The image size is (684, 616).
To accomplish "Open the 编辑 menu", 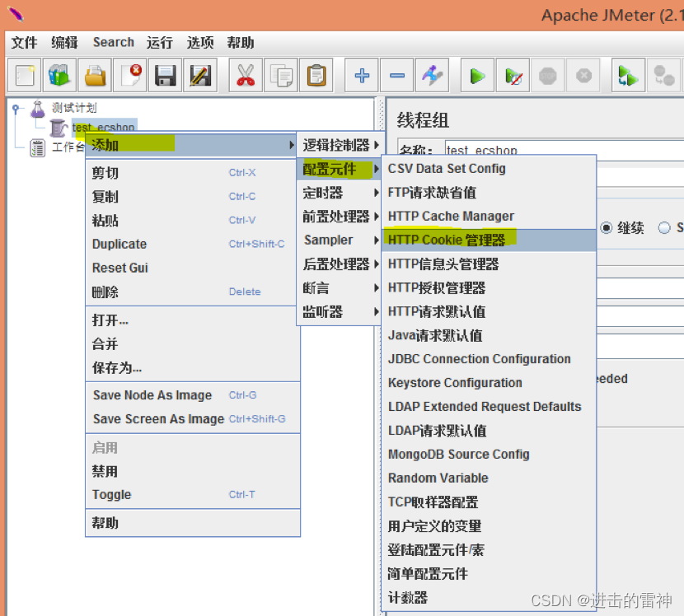I will [x=64, y=43].
